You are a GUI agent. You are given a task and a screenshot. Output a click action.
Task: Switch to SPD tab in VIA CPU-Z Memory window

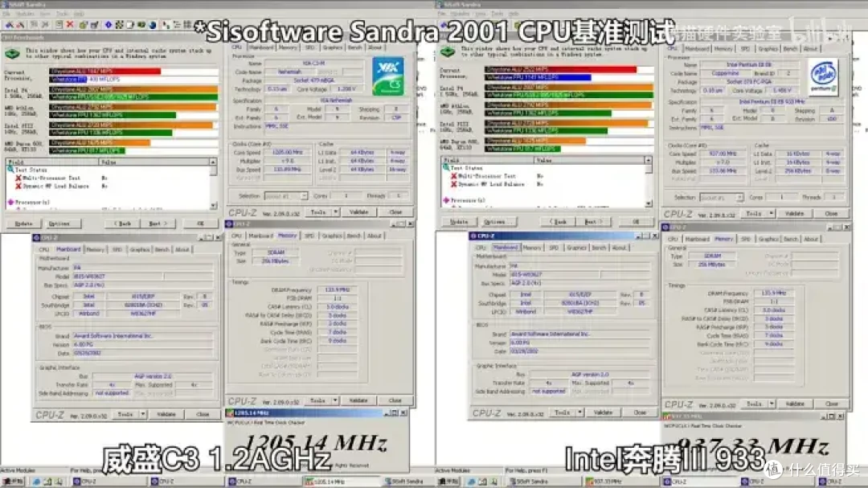click(x=309, y=236)
